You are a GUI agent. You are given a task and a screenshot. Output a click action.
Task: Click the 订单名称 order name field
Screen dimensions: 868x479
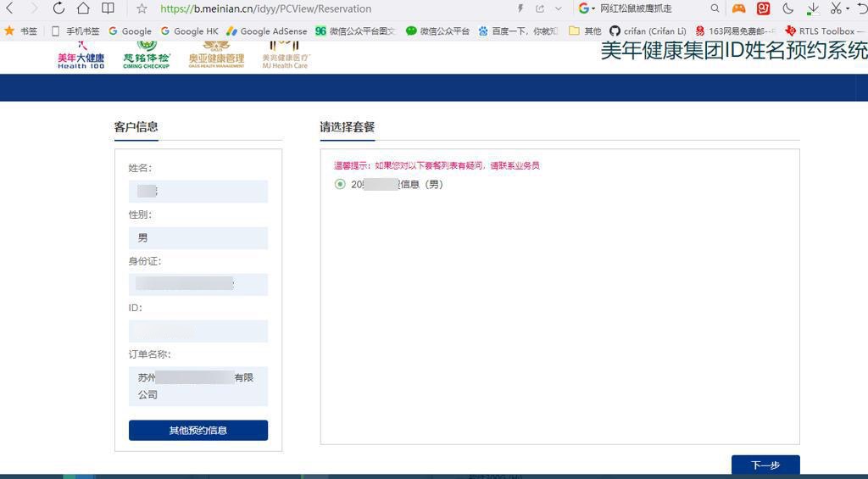tap(198, 386)
